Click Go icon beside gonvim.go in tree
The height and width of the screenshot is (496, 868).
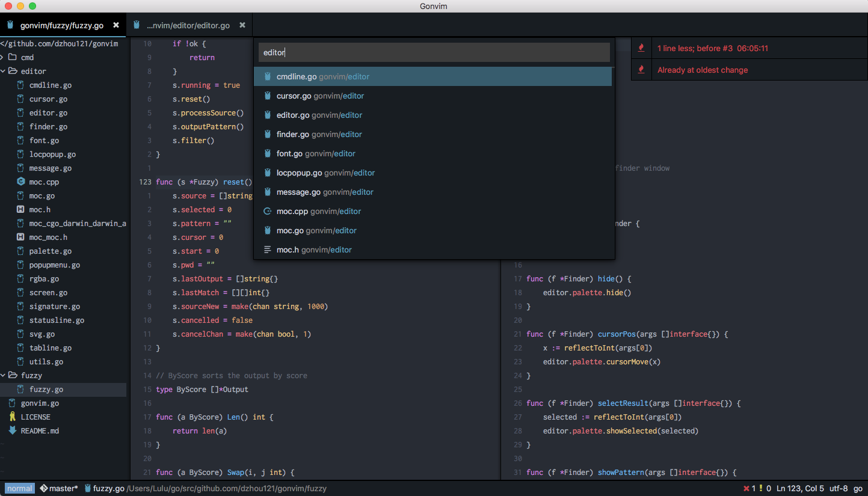pyautogui.click(x=12, y=403)
